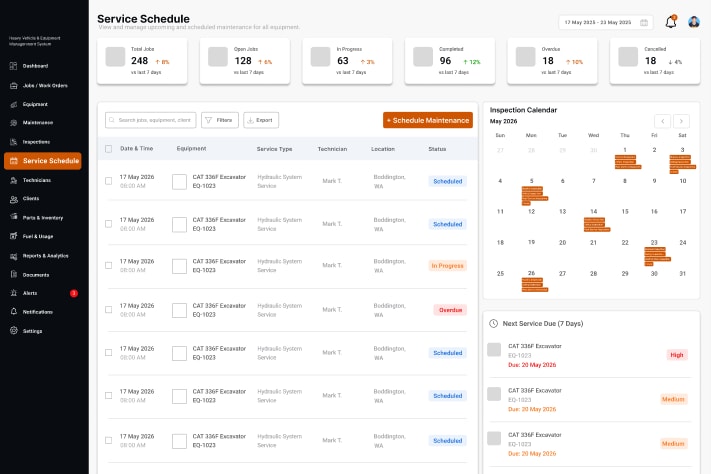Click the In Progress card icon

tap(321, 57)
